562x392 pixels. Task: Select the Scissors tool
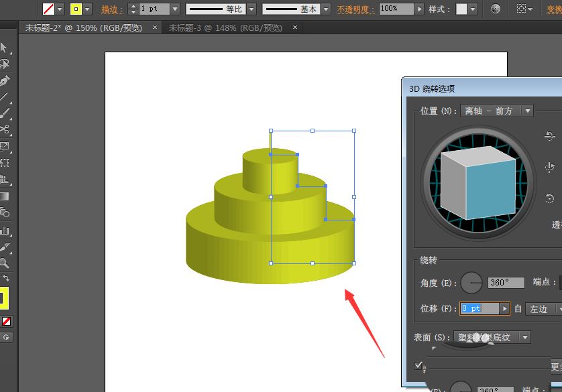tap(4, 129)
